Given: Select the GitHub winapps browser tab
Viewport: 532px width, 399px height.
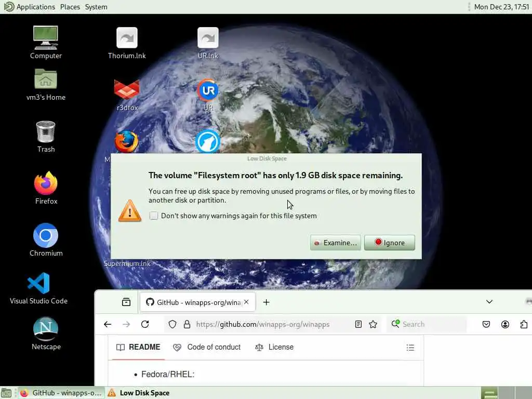Looking at the screenshot, I should click(x=197, y=302).
